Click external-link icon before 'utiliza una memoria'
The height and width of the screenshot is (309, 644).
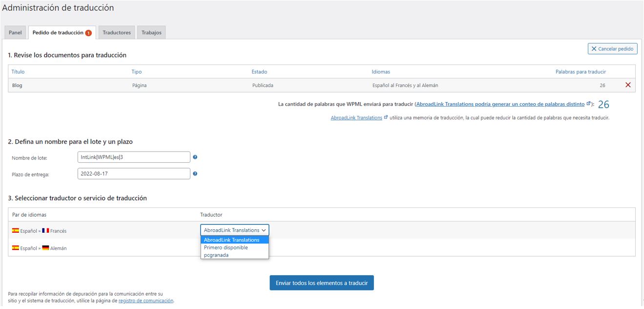coord(386,118)
